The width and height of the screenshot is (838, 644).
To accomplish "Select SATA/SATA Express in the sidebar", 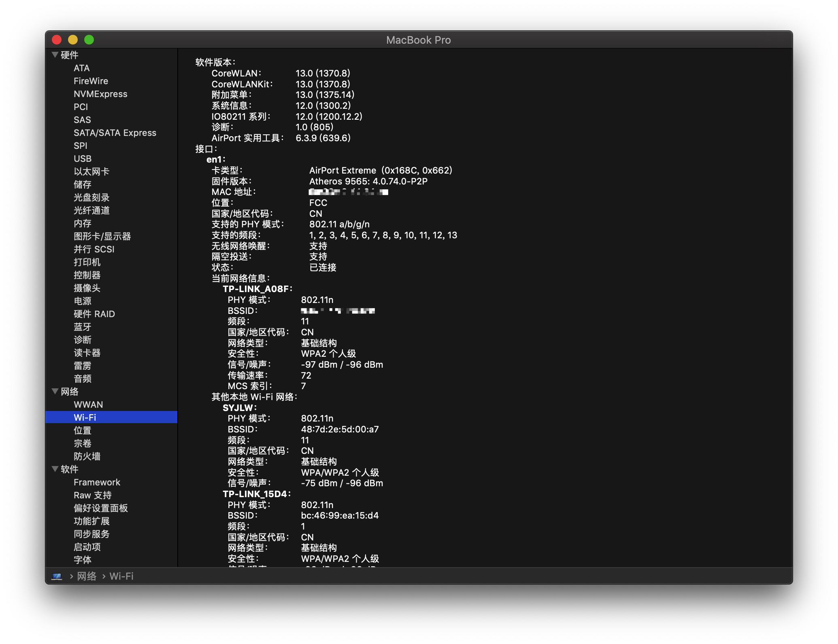I will 115,133.
